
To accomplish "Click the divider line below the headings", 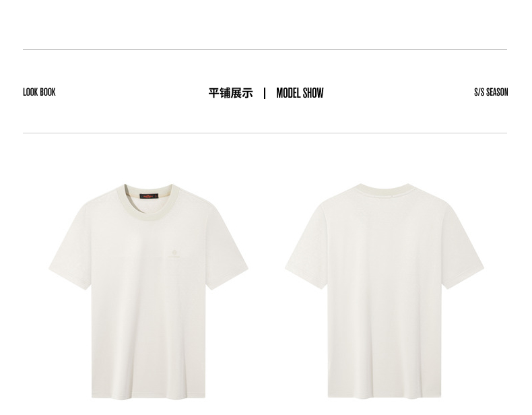I will [x=265, y=133].
